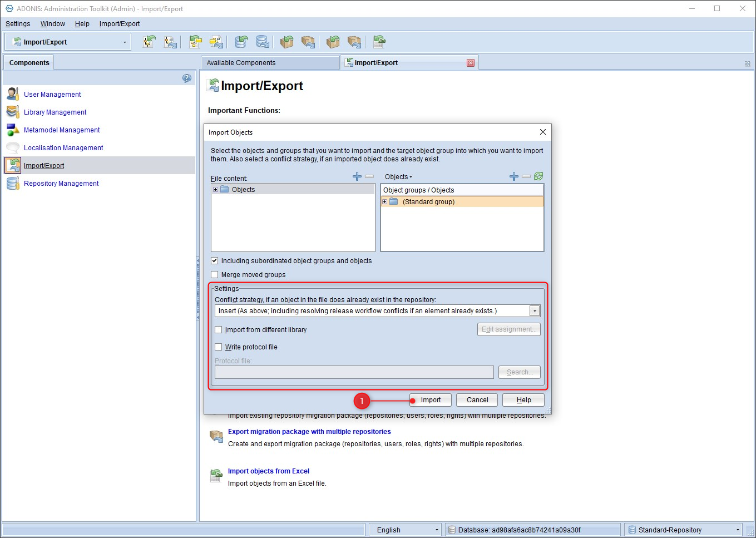
Task: Click the import from Excel toolbar icon
Action: [x=379, y=42]
